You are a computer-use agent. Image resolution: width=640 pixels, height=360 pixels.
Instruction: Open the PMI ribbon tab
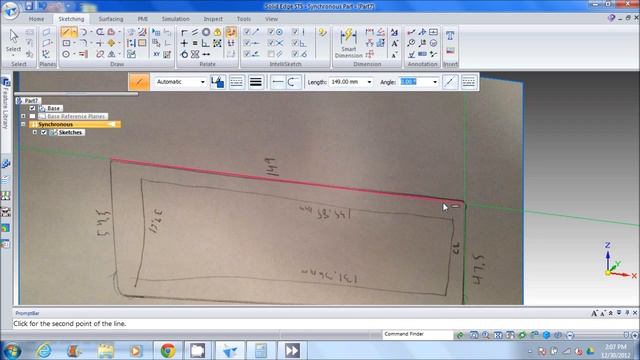tap(142, 19)
